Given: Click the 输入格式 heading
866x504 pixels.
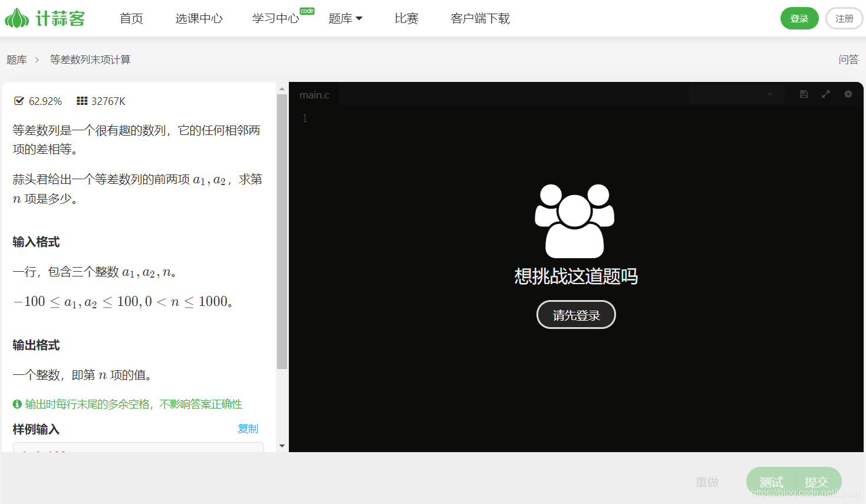Looking at the screenshot, I should tap(36, 242).
